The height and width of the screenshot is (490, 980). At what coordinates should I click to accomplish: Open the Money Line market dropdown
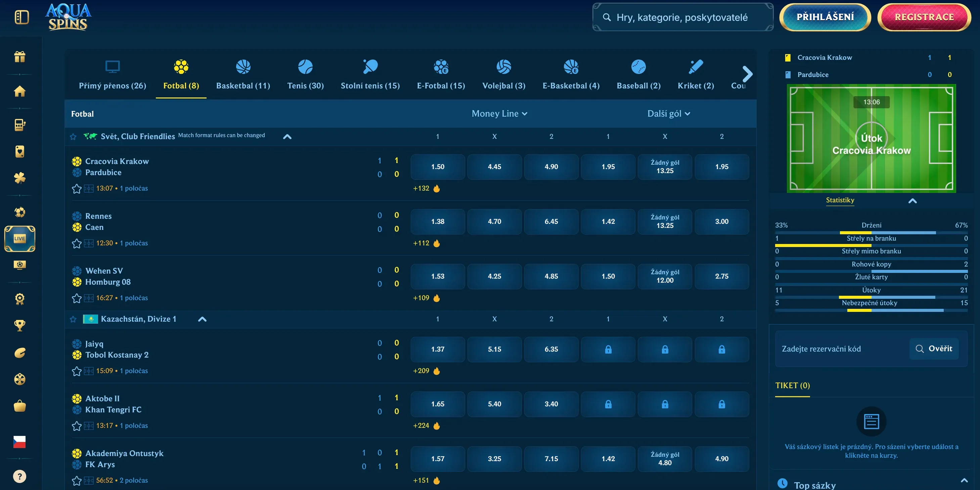tap(499, 114)
